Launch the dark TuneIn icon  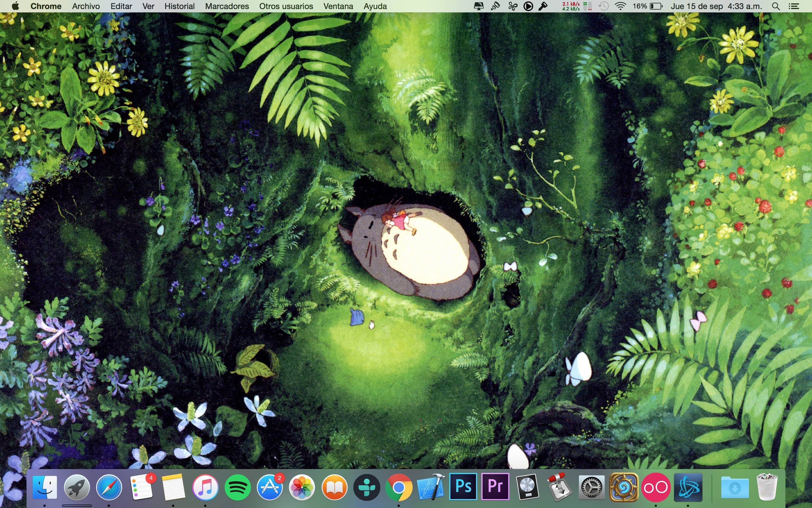367,487
